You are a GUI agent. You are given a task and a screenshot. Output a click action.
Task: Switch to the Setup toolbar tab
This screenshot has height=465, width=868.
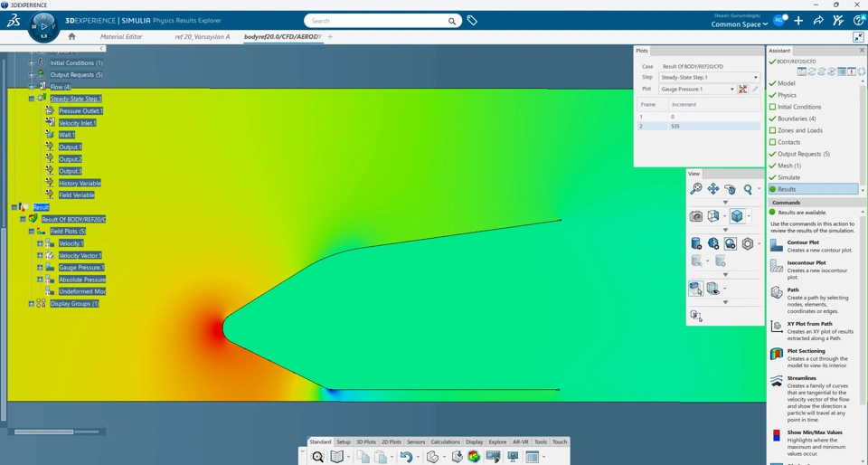[344, 441]
